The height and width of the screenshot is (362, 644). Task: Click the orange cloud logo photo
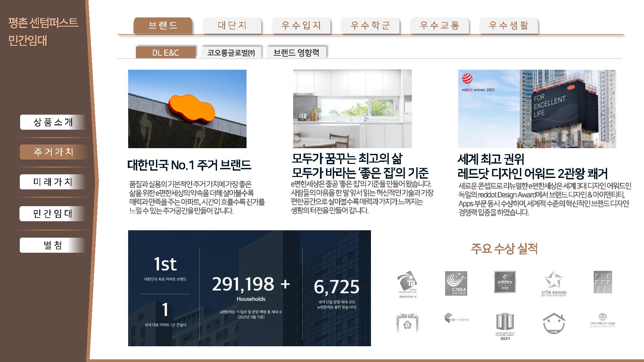(187, 109)
